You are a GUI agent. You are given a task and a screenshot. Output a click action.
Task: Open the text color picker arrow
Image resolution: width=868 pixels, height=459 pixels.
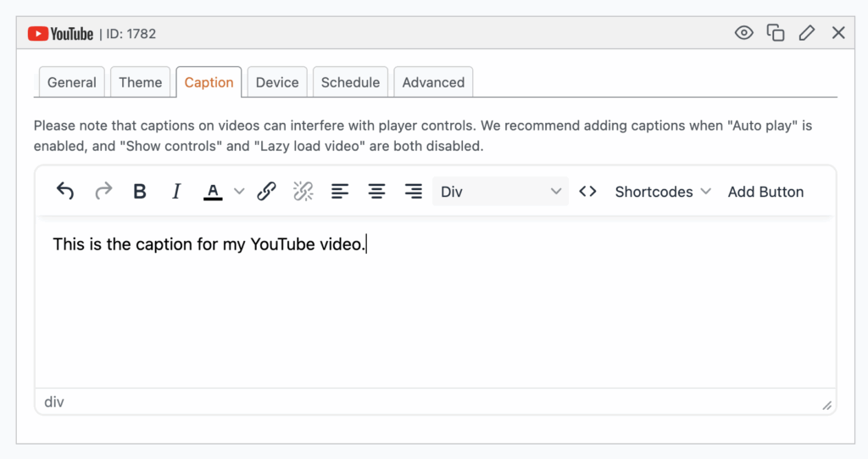[x=238, y=191]
